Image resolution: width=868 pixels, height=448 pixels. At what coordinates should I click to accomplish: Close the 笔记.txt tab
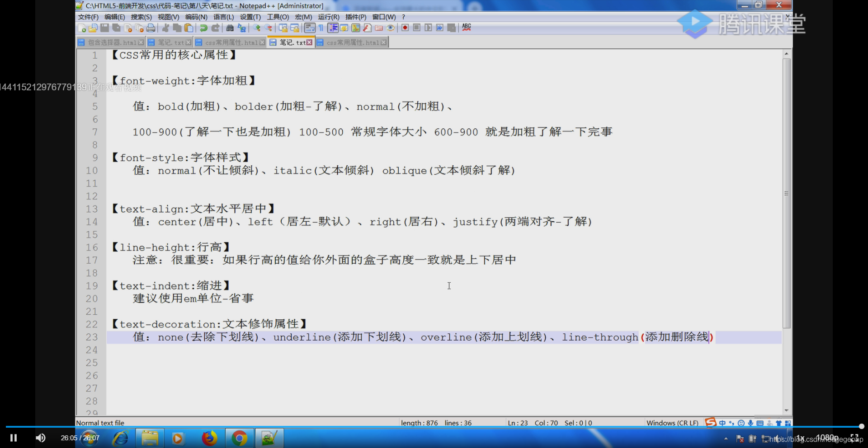pyautogui.click(x=309, y=42)
